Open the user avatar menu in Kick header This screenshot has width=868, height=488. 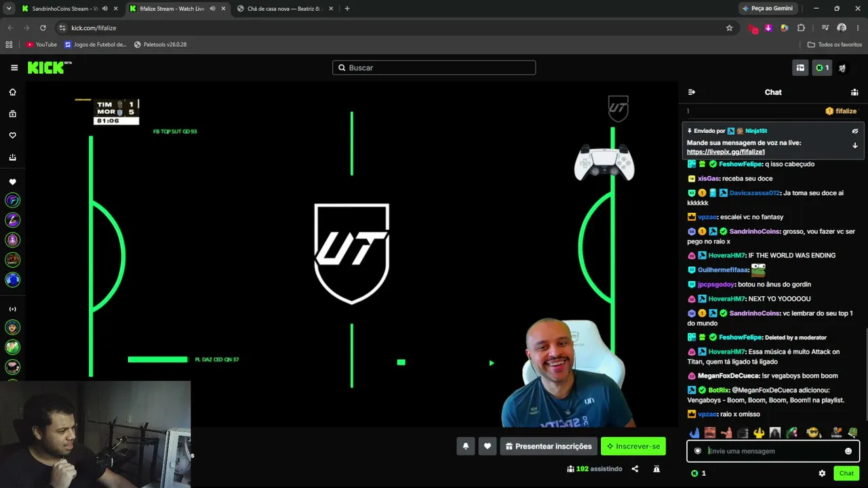coord(842,68)
